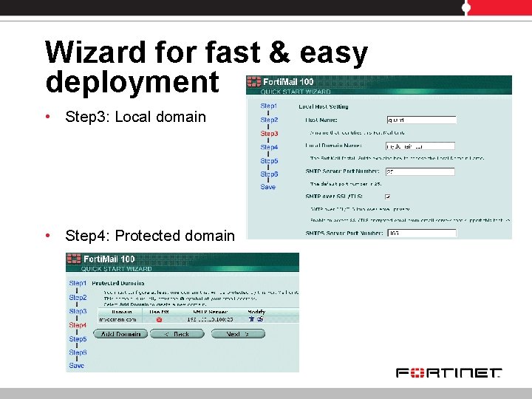Open Step5 in Local Host Setting wizard

(x=269, y=160)
